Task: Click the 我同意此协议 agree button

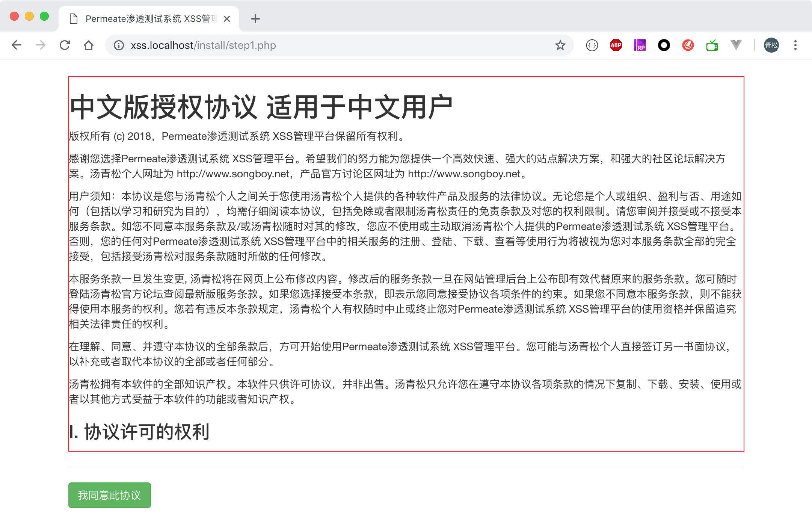Action: 109,495
